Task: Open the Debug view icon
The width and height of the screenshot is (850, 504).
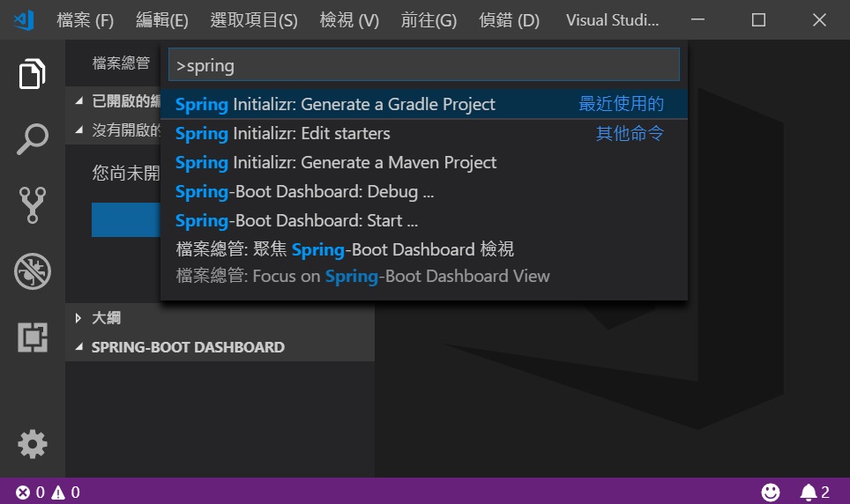Action: click(32, 271)
